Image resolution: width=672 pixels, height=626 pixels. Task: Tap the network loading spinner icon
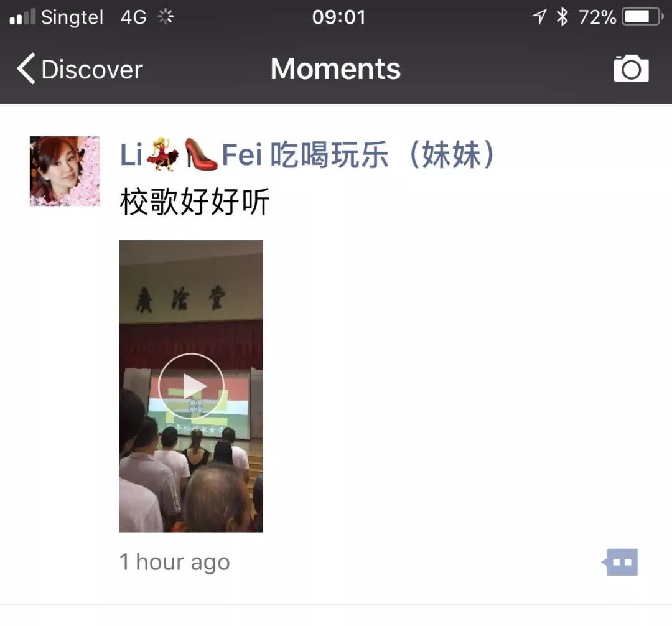(165, 17)
